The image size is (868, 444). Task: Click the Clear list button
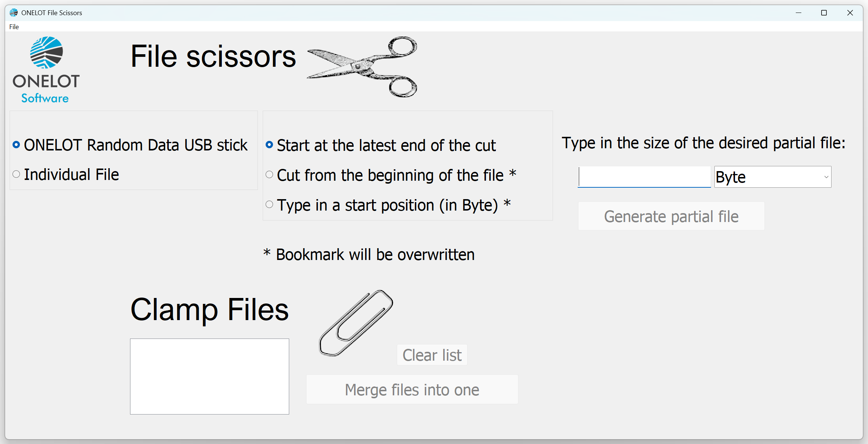(432, 355)
